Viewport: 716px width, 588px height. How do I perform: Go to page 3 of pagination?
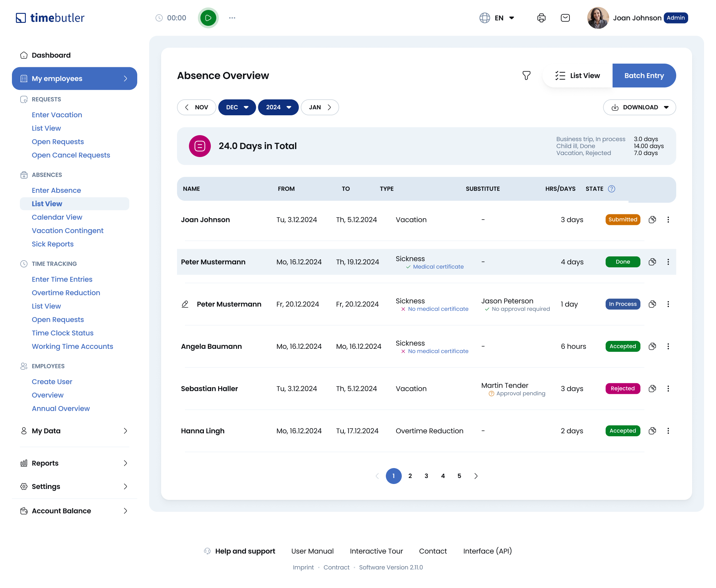coord(426,476)
